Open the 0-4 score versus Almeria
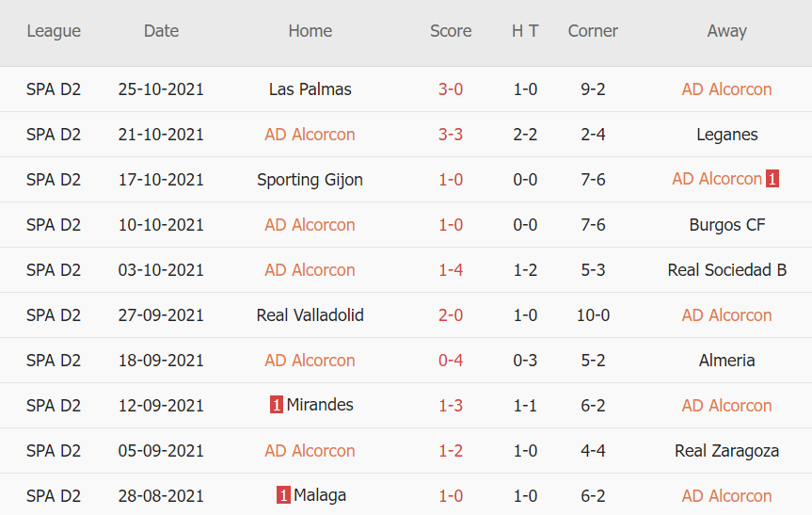Screen dimensions: 812x515 point(451,361)
